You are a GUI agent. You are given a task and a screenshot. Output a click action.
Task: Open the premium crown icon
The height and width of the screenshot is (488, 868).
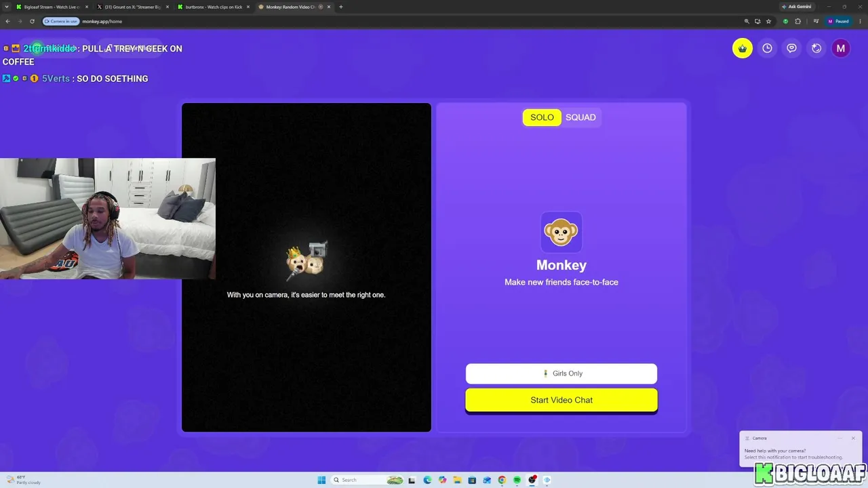743,48
